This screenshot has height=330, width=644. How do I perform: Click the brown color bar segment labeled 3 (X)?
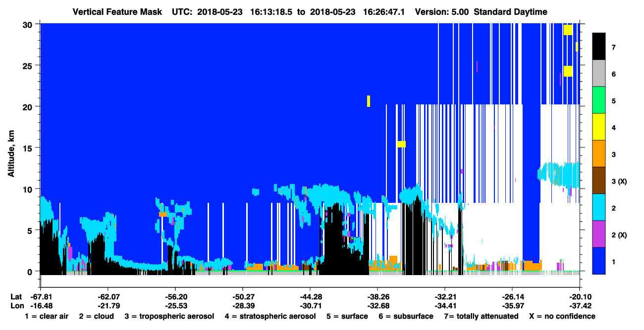click(599, 181)
